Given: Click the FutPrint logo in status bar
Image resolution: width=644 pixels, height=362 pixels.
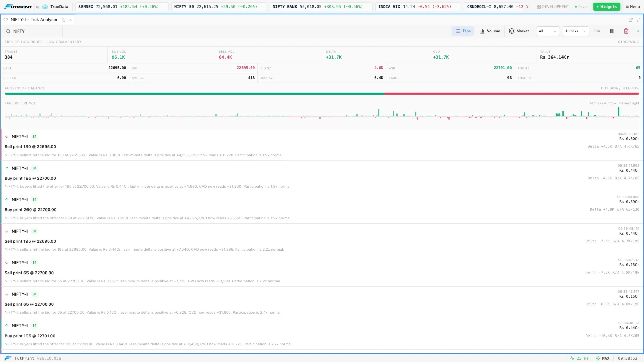Looking at the screenshot, I should coord(8,358).
